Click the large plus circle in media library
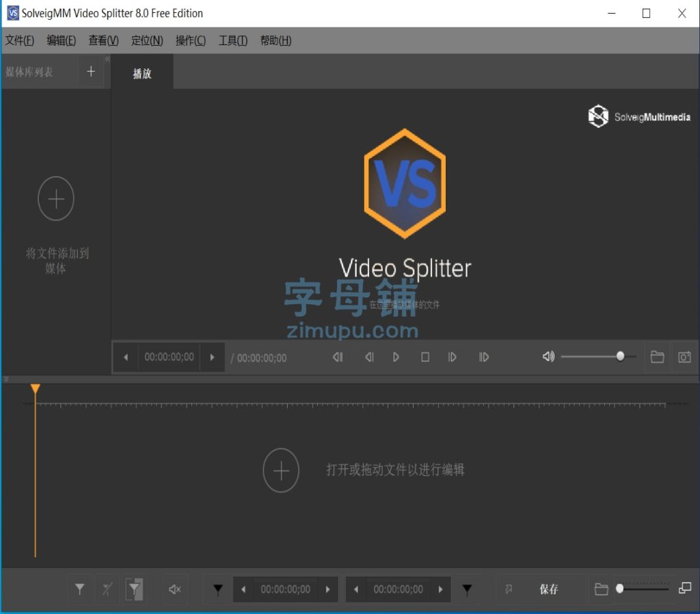Viewport: 700px width, 614px height. [x=56, y=198]
